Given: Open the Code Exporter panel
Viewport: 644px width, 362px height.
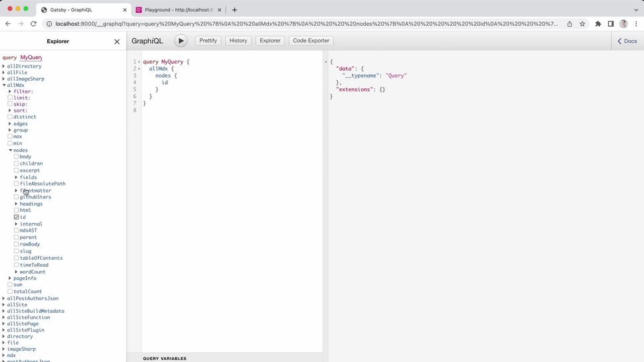Looking at the screenshot, I should [x=311, y=40].
